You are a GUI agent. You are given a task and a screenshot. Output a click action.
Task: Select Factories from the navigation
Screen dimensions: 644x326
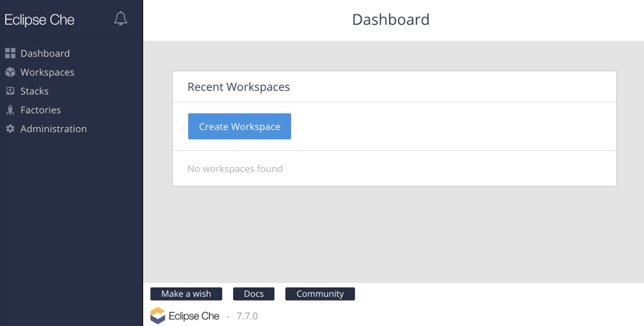click(x=41, y=110)
